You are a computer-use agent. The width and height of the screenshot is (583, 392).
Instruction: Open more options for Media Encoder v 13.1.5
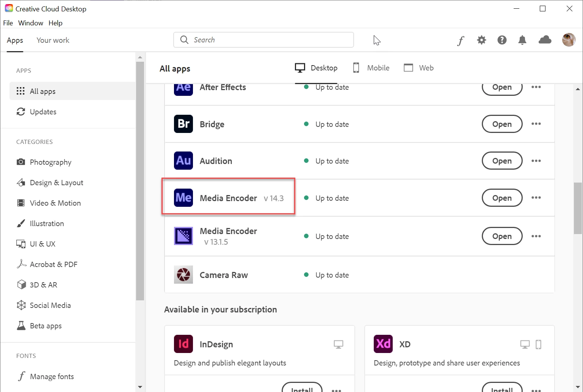(x=536, y=236)
